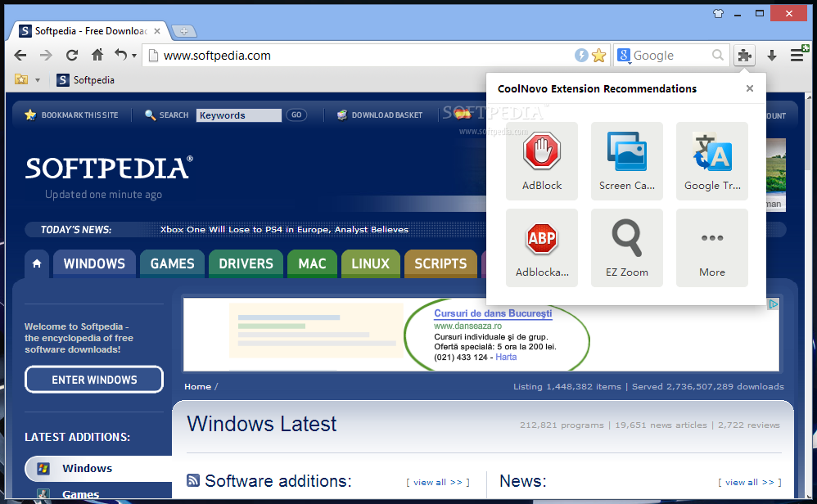Image resolution: width=817 pixels, height=504 pixels.
Task: Open the Harta link in the ad
Action: pos(506,358)
